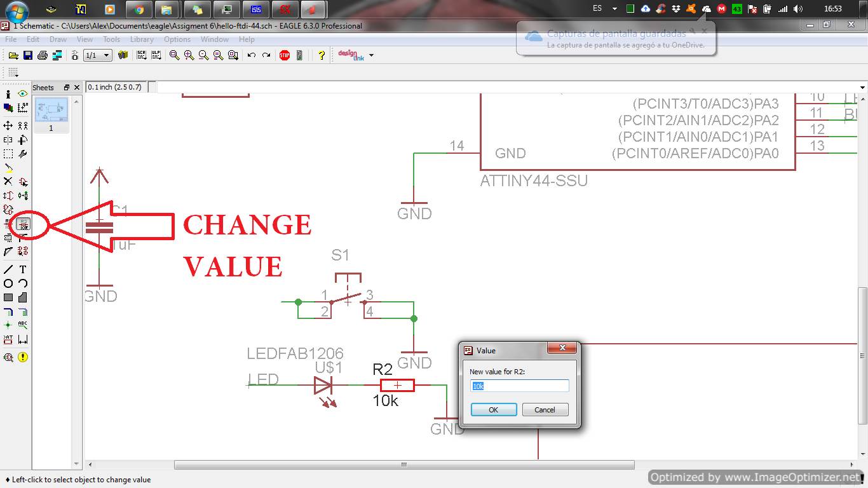This screenshot has height=488, width=868.
Task: Click the Zoom out magnifier
Action: (203, 55)
